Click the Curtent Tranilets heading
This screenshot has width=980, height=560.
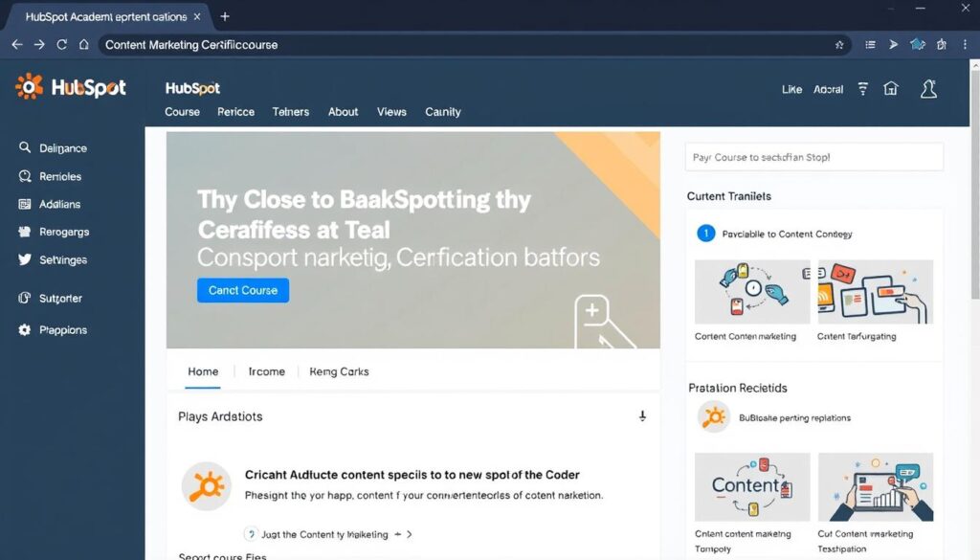pos(728,195)
